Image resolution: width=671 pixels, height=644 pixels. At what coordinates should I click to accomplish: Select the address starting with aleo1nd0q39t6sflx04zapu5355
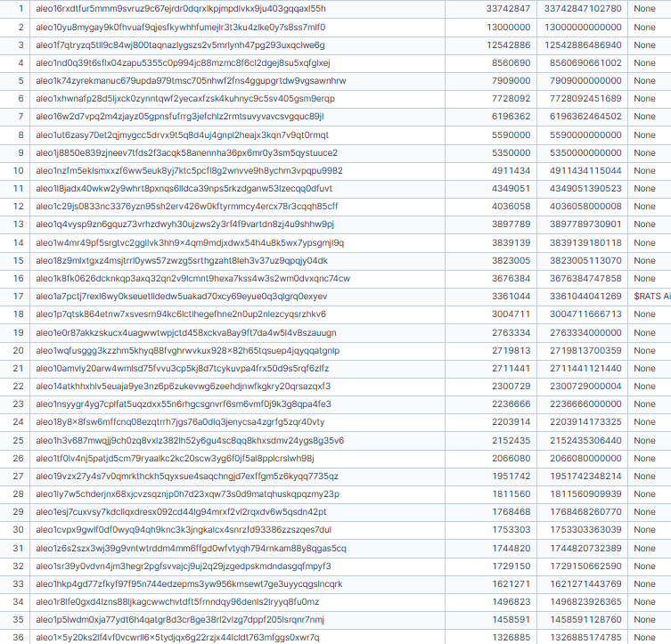coord(183,63)
